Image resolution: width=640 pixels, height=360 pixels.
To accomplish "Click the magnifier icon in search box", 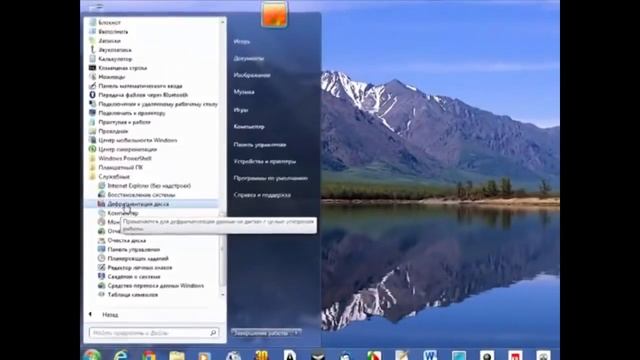I will pyautogui.click(x=213, y=333).
